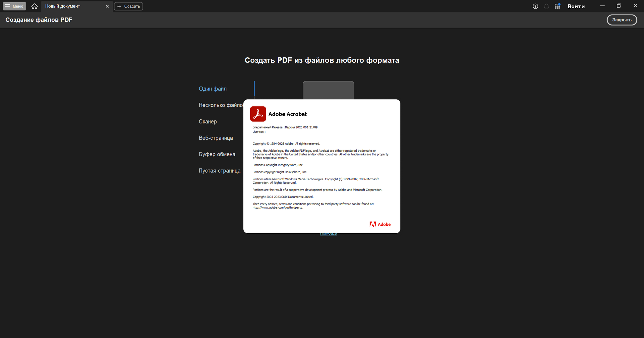
Task: Click the Создать PDF из файлов heading
Action: 322,60
